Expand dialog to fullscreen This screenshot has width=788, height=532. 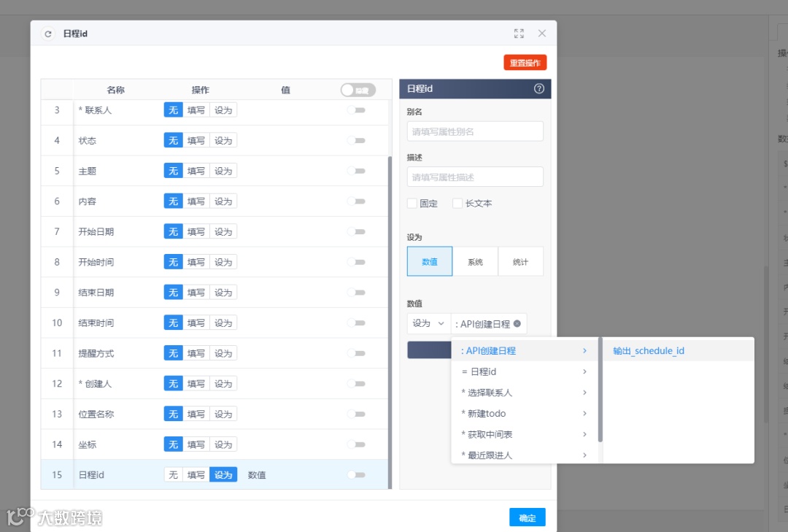519,34
